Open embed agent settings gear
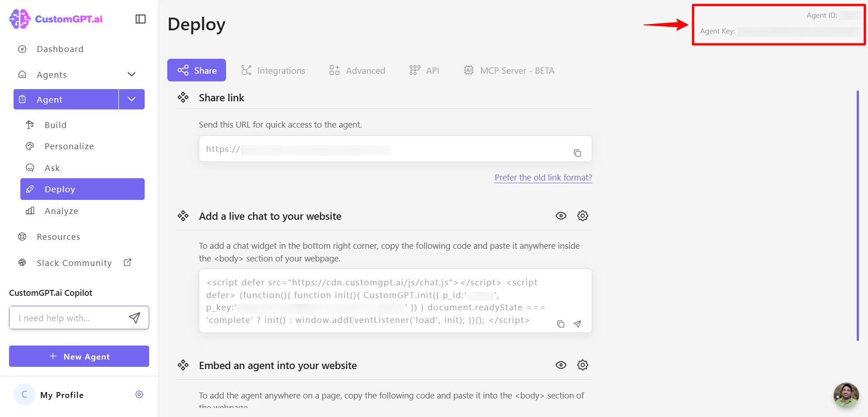Viewport: 868px width, 417px height. tap(583, 365)
